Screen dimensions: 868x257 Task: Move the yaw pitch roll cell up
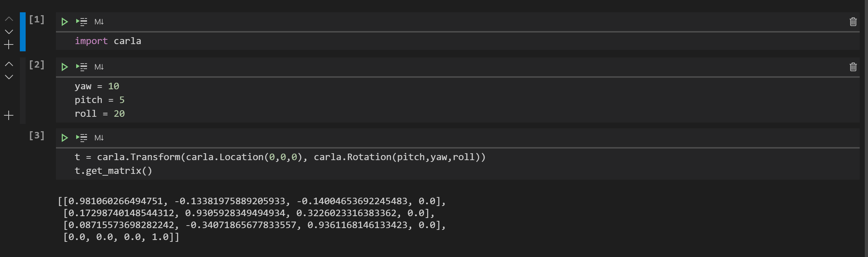8,64
